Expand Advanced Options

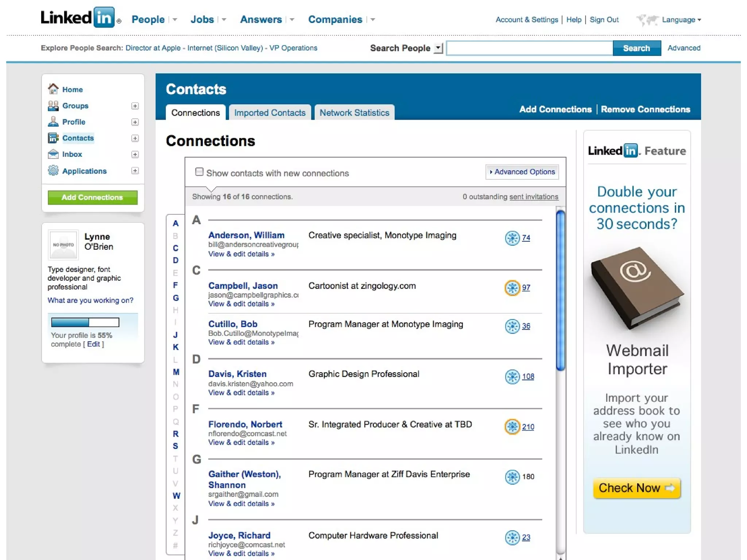tap(522, 172)
